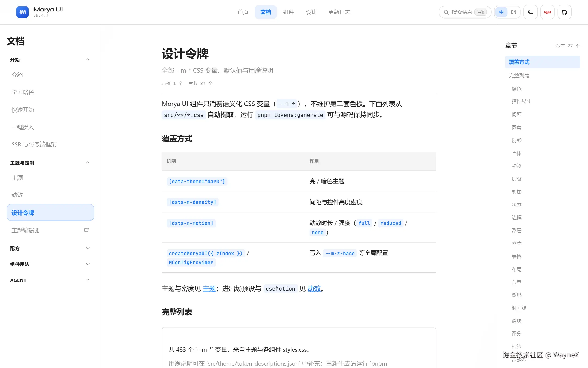This screenshot has width=588, height=368.
Task: Switch language to 中 (Chinese)
Action: pyautogui.click(x=501, y=12)
